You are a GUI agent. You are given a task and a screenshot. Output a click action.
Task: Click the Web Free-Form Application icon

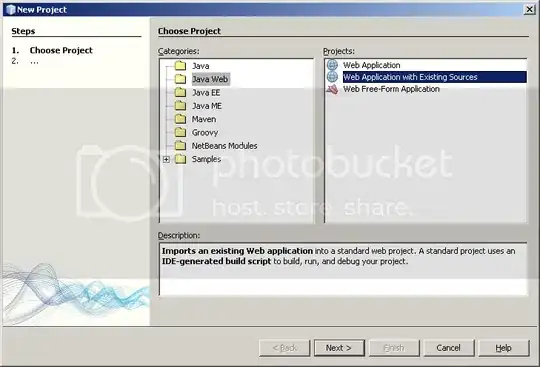tap(332, 89)
